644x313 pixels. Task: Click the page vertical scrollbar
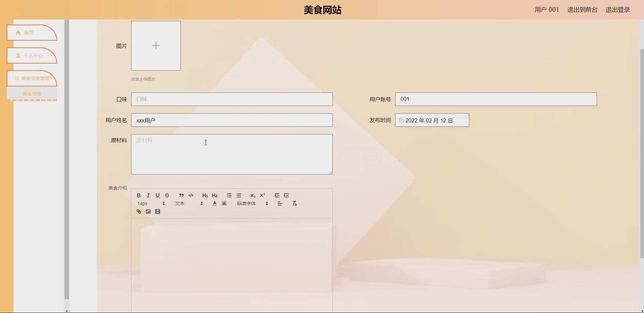click(x=642, y=154)
